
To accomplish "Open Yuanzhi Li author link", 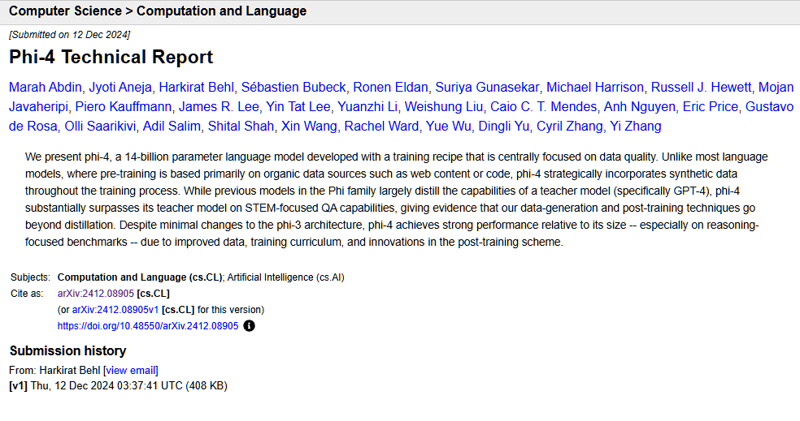I will [367, 107].
